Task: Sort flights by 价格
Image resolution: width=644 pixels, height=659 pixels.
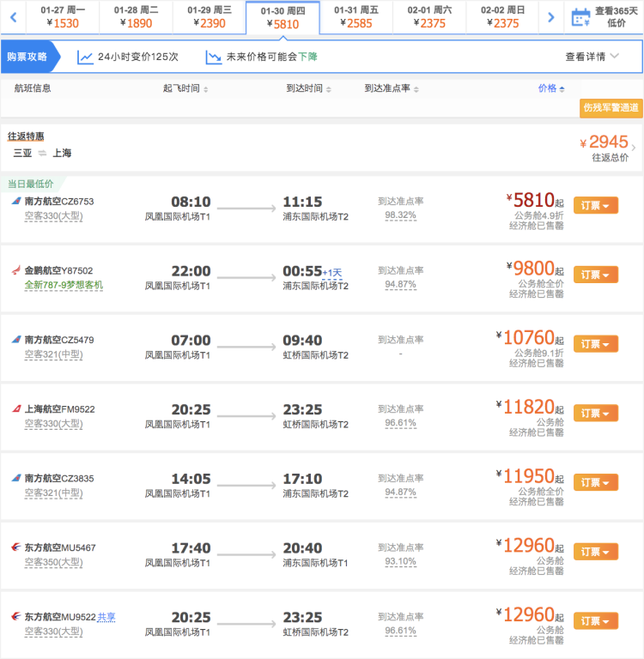Action: pos(550,88)
